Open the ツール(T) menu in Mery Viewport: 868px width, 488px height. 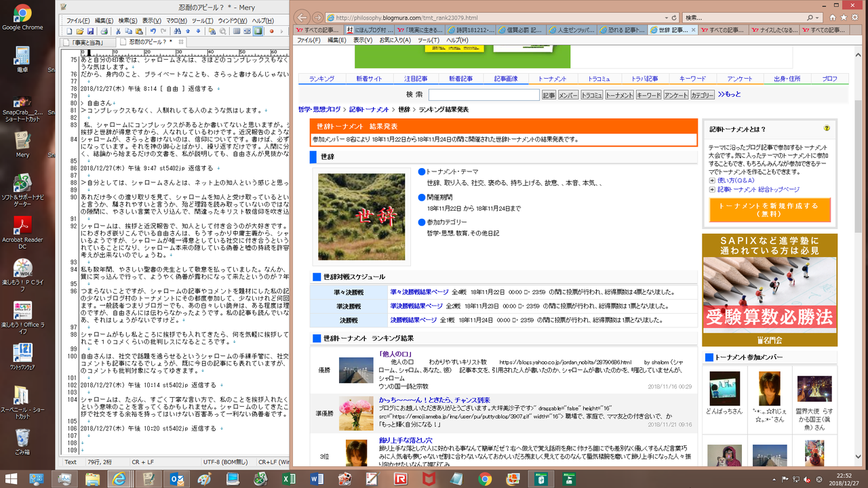click(203, 21)
